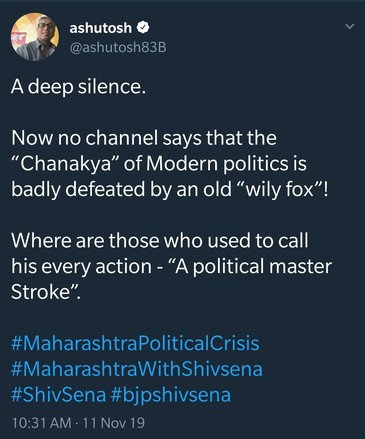Visit the #bjpshivsena hashtag
Screen dimensions: 365x439
click(170, 395)
